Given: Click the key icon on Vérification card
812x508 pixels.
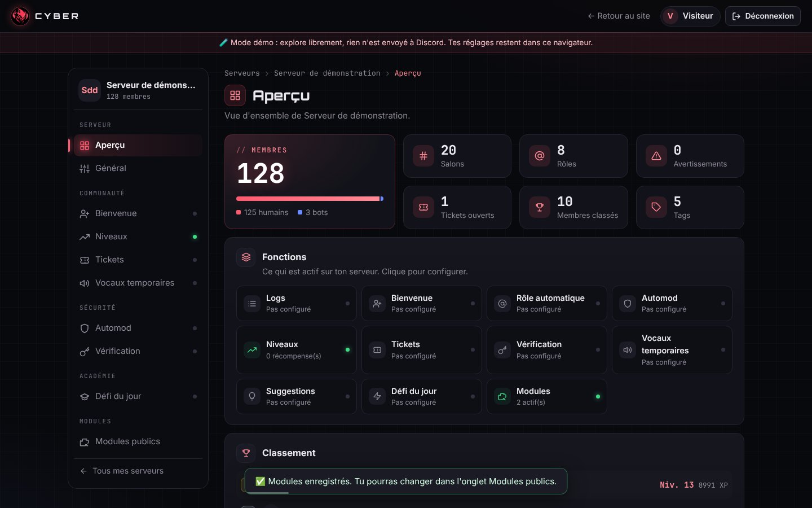Looking at the screenshot, I should pyautogui.click(x=502, y=350).
